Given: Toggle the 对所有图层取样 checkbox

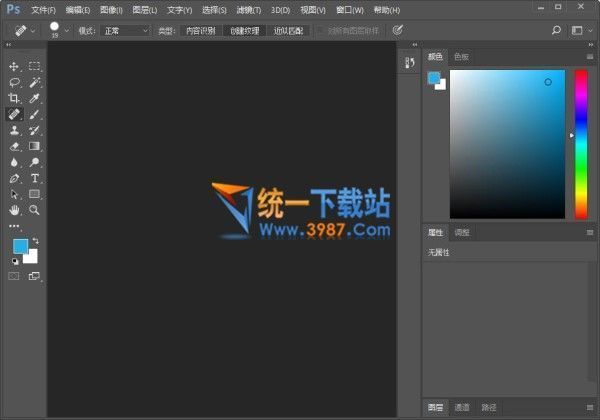Looking at the screenshot, I should [x=321, y=31].
